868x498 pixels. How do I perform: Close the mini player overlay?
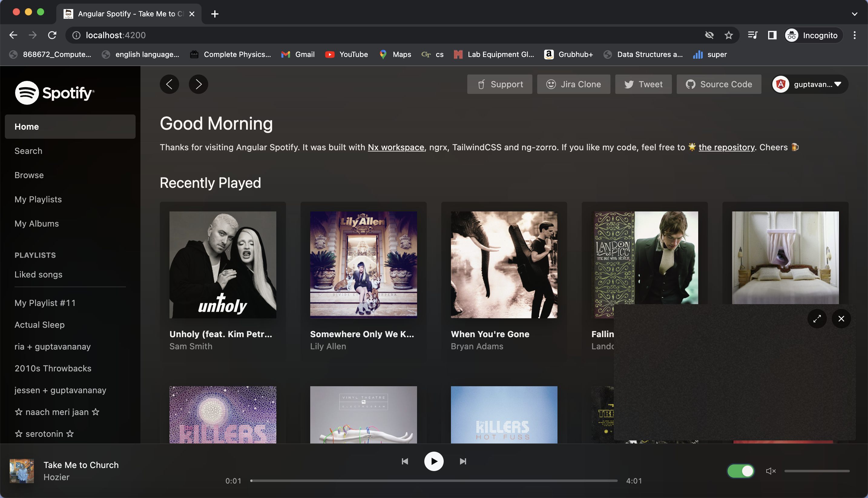(841, 319)
